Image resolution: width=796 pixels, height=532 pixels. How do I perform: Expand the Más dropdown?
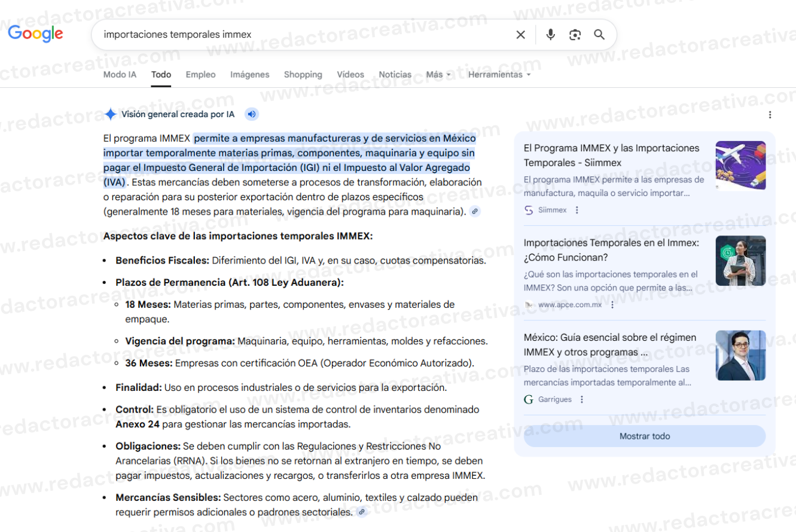click(438, 75)
